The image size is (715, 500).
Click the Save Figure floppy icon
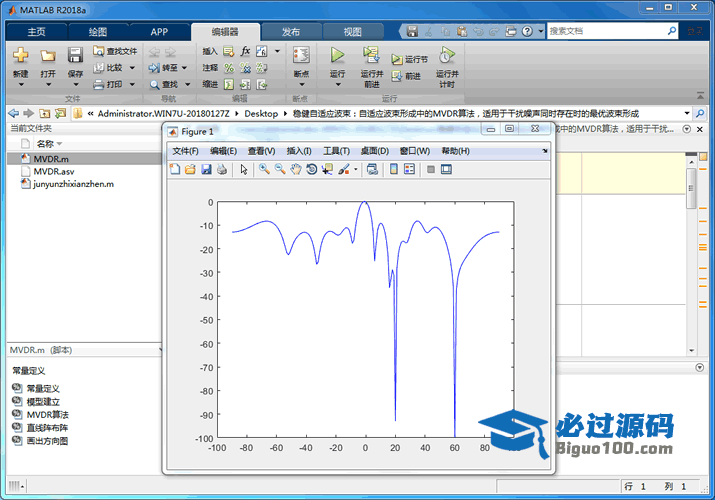[206, 170]
